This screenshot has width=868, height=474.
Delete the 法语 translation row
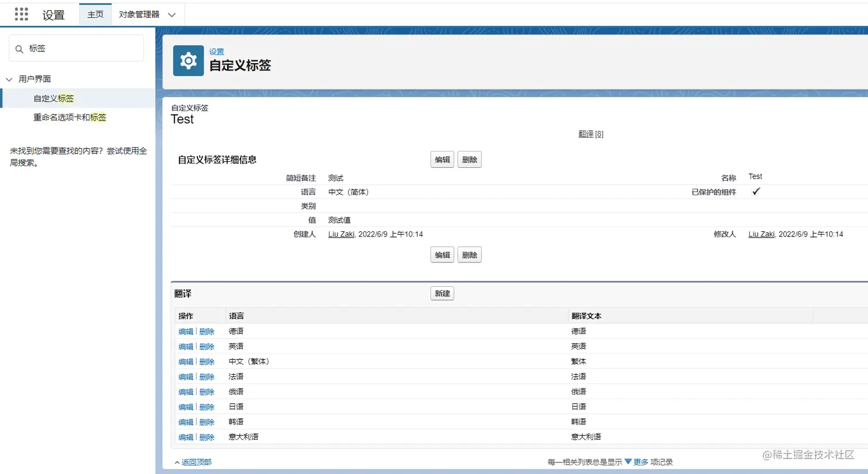click(207, 377)
